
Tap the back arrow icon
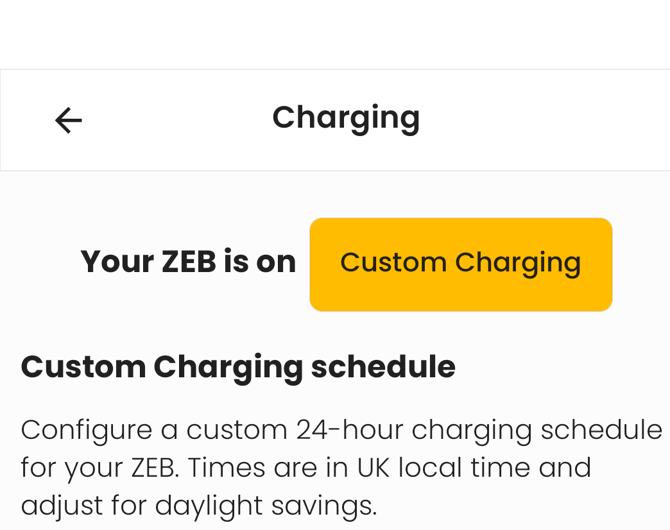tap(68, 120)
